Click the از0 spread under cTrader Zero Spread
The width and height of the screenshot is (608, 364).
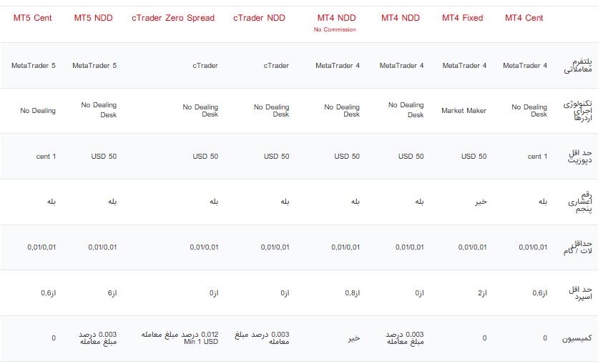[x=214, y=293]
